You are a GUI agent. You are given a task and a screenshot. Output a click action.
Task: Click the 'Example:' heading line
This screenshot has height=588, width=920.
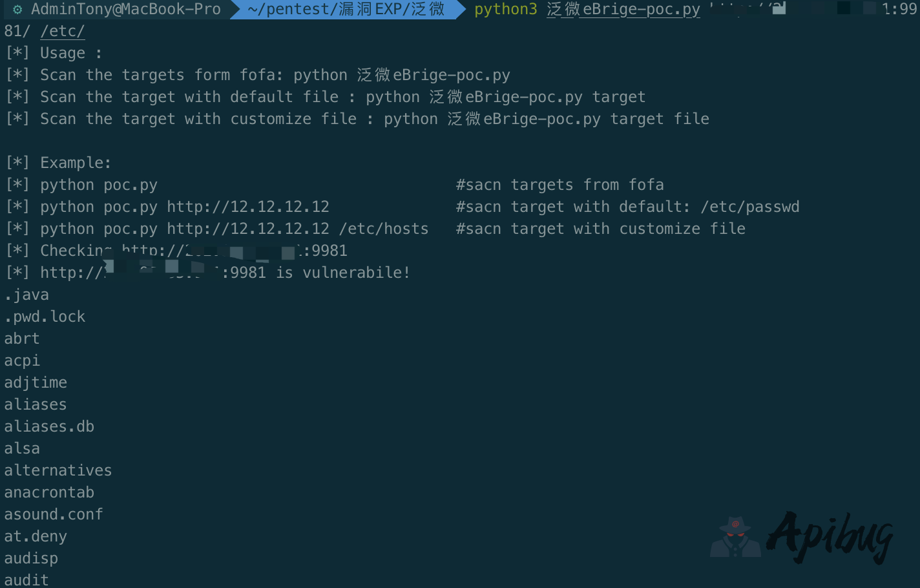click(x=76, y=163)
